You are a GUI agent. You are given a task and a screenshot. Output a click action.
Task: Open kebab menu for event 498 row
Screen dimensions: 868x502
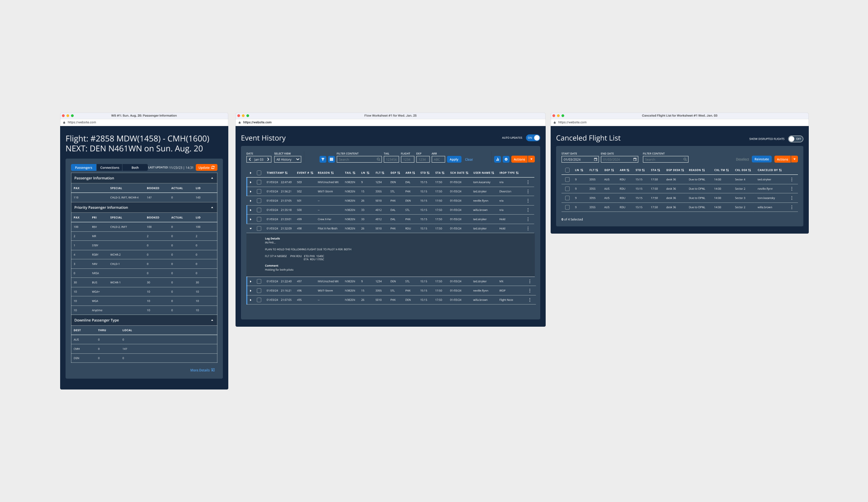(x=528, y=229)
